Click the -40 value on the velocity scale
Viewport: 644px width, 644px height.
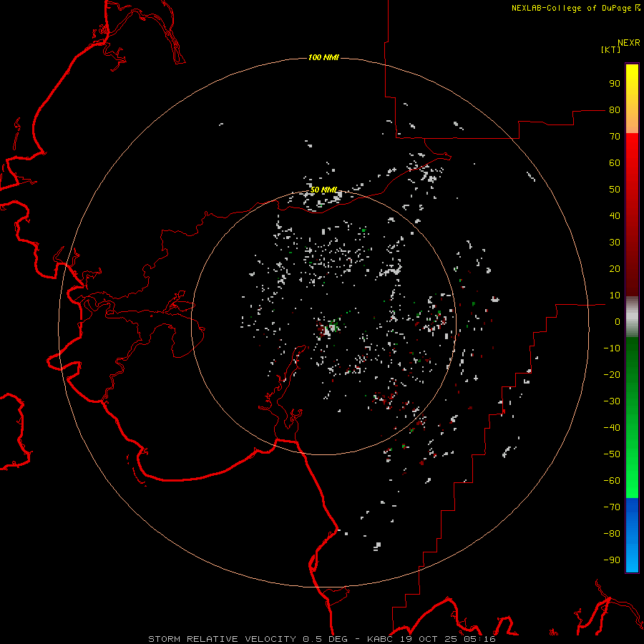[612, 428]
